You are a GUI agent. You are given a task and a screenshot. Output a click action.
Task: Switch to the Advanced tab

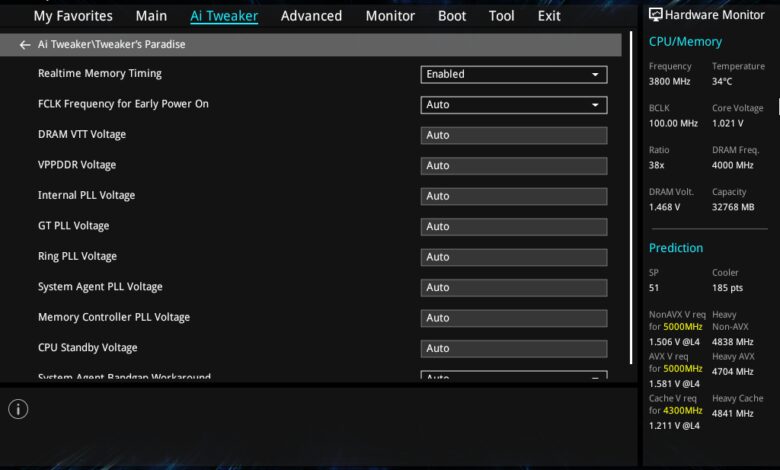[311, 16]
